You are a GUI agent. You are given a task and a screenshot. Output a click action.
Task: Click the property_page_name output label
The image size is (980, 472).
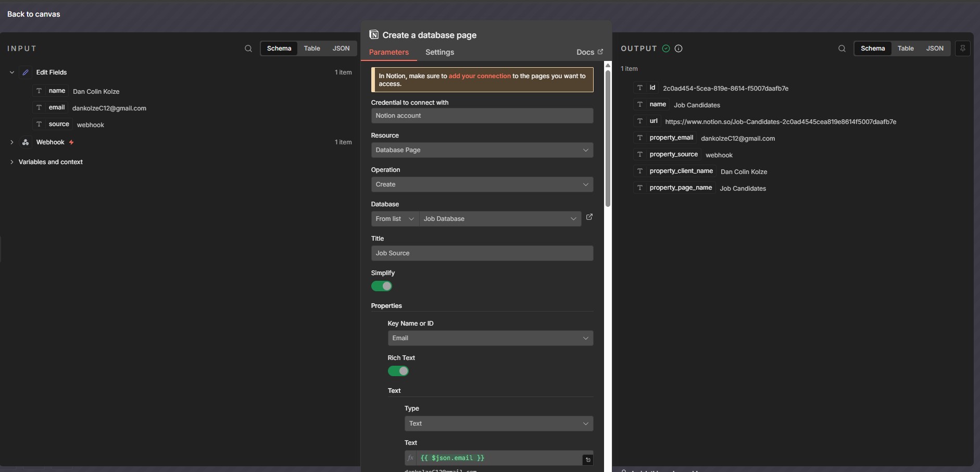(x=681, y=188)
